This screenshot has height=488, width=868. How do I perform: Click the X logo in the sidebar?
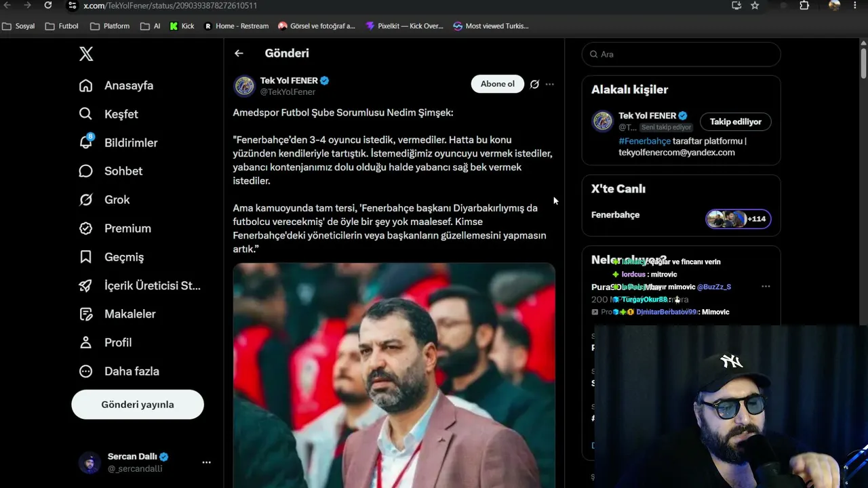click(86, 54)
